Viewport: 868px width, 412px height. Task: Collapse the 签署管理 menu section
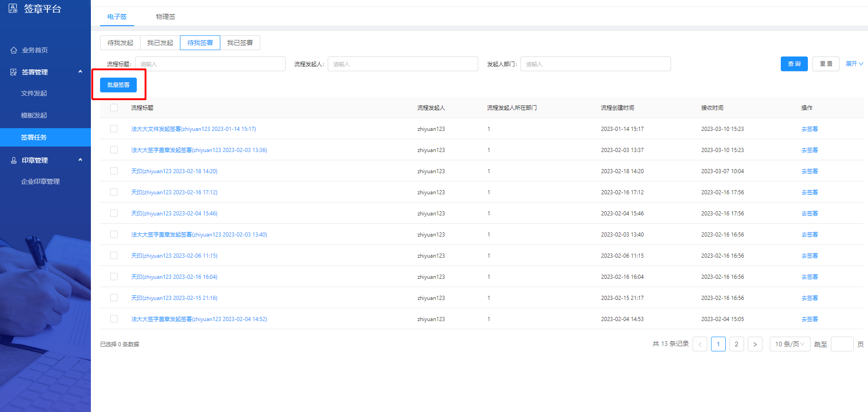click(x=80, y=72)
